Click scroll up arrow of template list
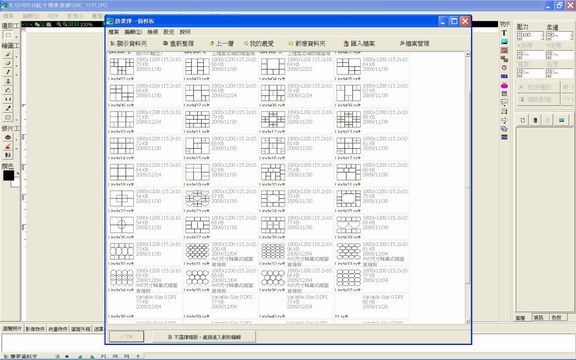Image resolution: width=576 pixels, height=360 pixels. 467,54
